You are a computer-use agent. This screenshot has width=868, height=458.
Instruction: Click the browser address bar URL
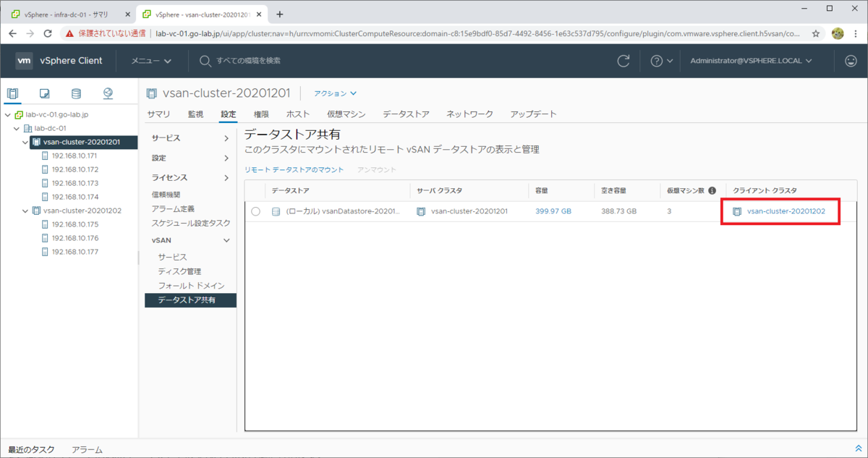[x=477, y=33]
